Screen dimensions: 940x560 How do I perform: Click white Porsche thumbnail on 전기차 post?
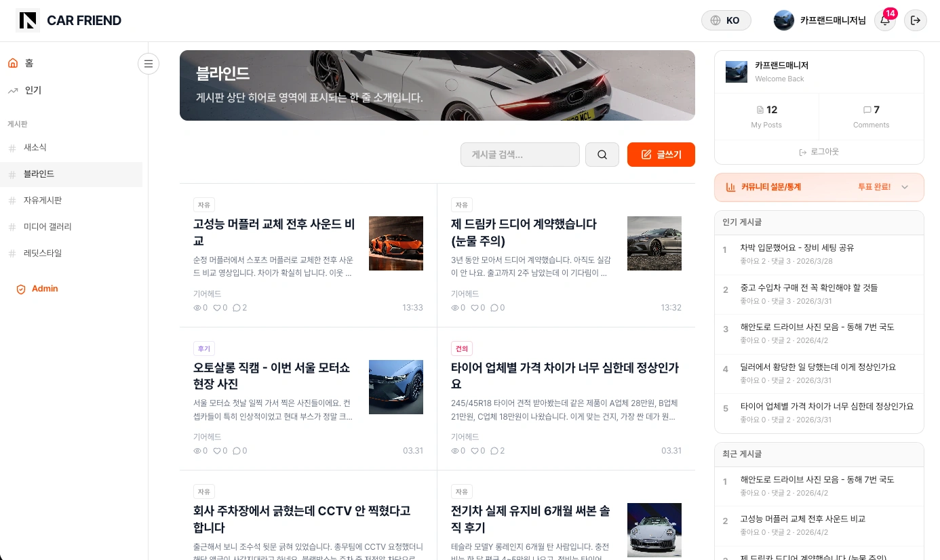click(654, 530)
